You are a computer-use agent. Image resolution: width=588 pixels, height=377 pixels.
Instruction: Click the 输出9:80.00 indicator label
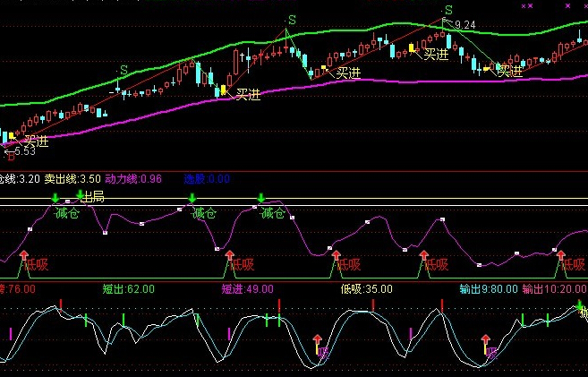[x=488, y=289]
